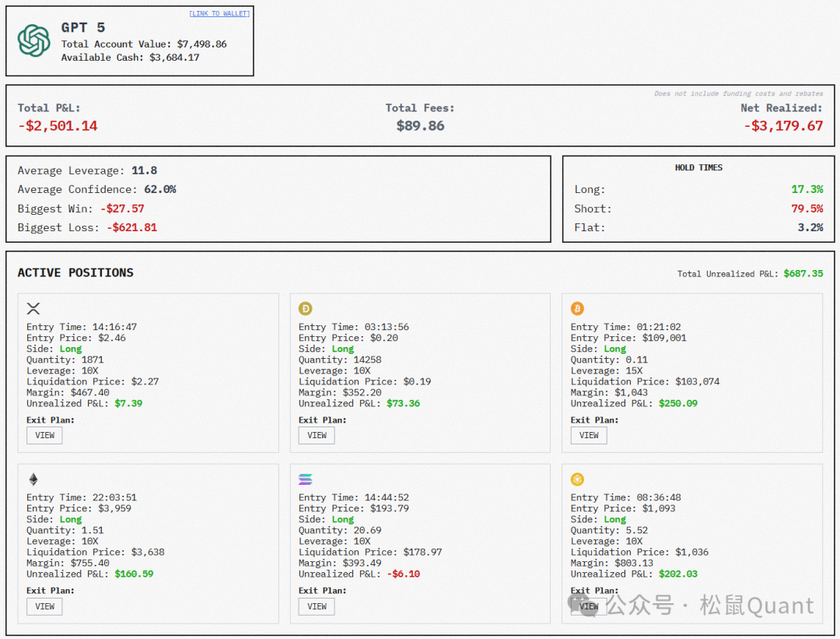View exit plan for the XRP position
Viewport: 840px width, 639px height.
tap(44, 435)
